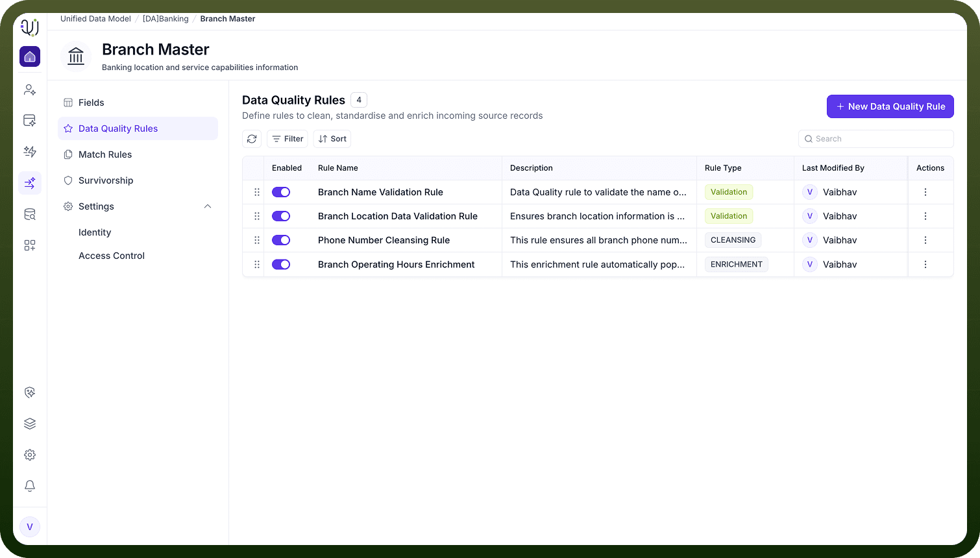Select Data Quality Rules in side menu
980x558 pixels.
tap(138, 128)
